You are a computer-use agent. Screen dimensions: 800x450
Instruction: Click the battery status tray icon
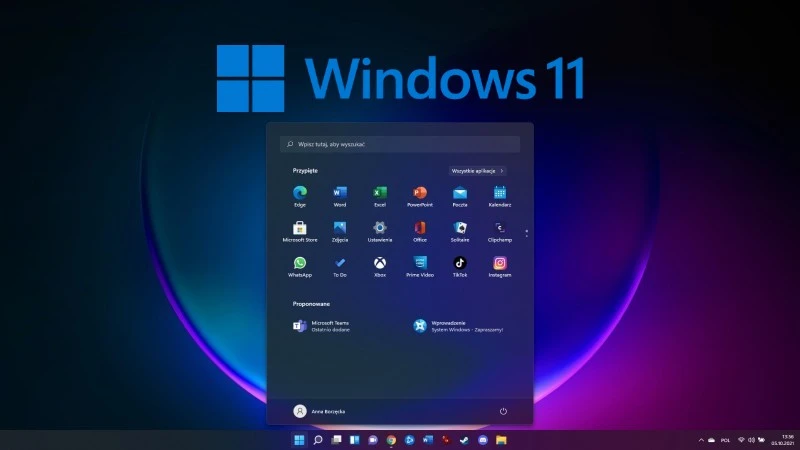(x=762, y=440)
